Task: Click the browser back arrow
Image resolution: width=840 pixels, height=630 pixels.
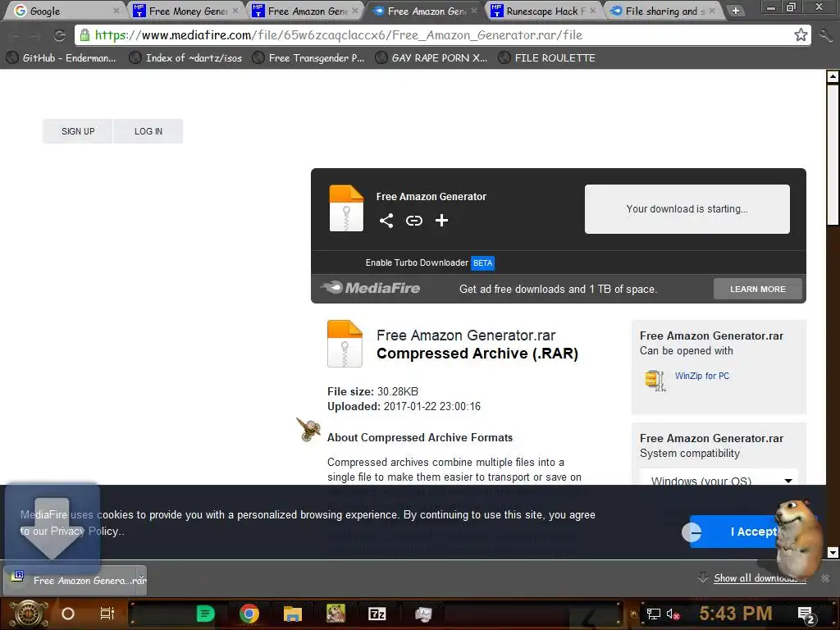Action: click(14, 36)
